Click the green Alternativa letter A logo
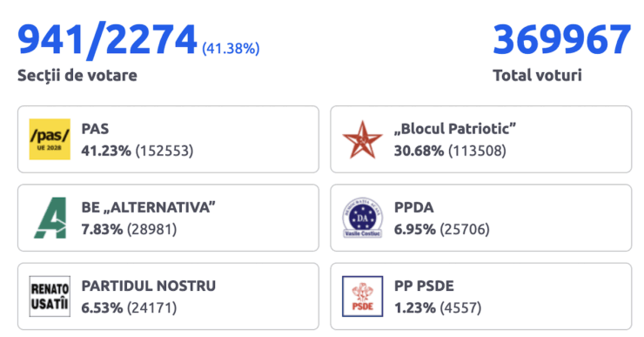This screenshot has width=644, height=337. 50,218
